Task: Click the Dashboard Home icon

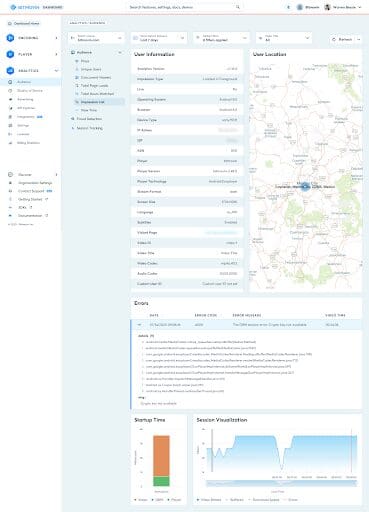Action: (x=9, y=24)
